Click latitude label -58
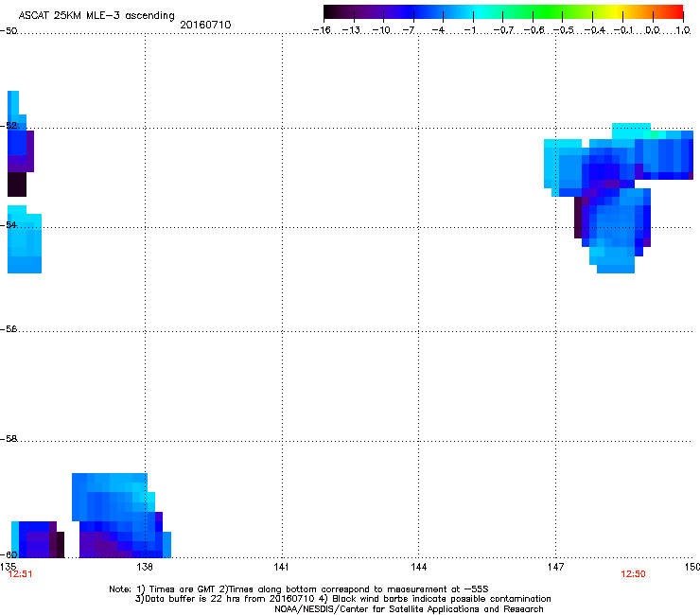 [9, 439]
